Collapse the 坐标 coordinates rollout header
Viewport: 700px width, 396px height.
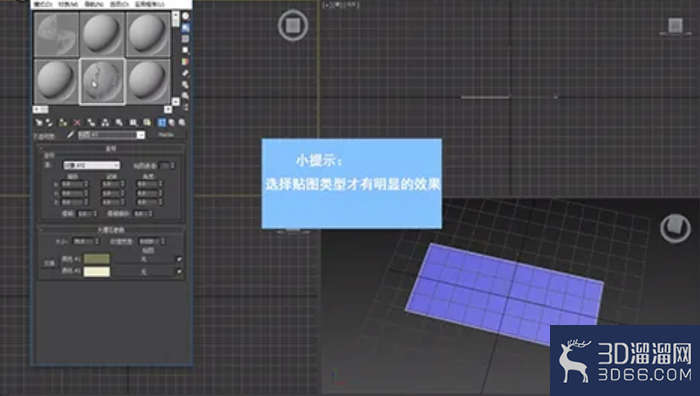111,148
